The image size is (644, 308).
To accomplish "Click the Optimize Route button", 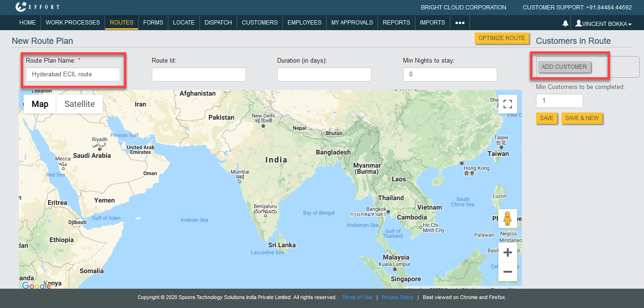I will (502, 38).
